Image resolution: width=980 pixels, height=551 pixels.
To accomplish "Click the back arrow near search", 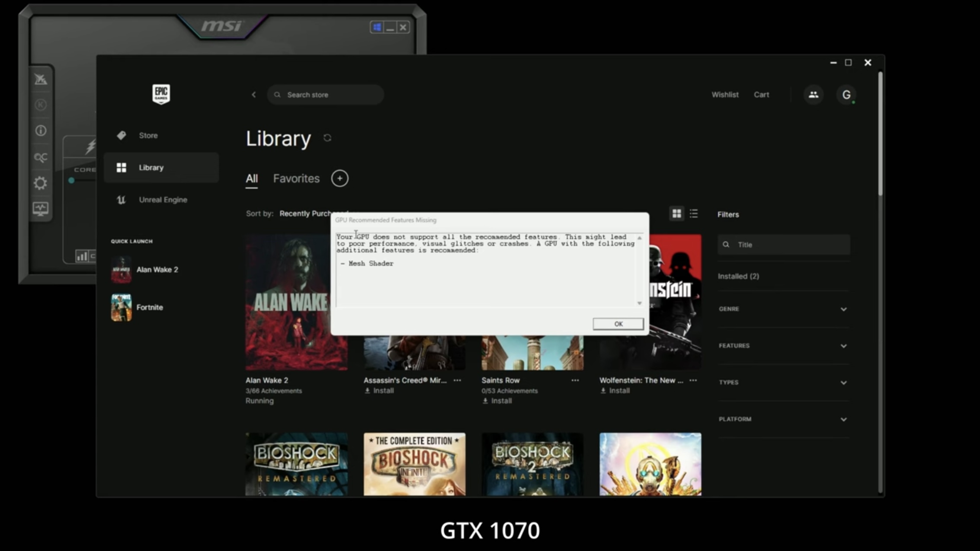I will (x=254, y=95).
